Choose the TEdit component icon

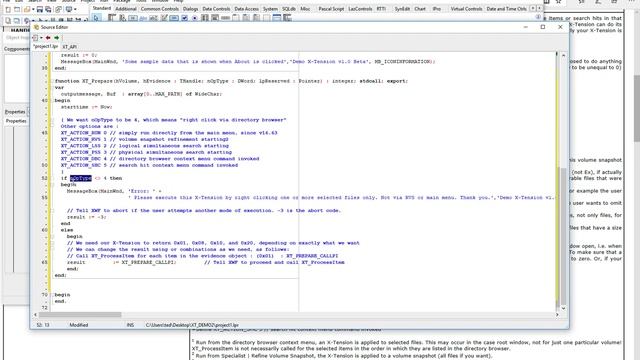(153, 18)
